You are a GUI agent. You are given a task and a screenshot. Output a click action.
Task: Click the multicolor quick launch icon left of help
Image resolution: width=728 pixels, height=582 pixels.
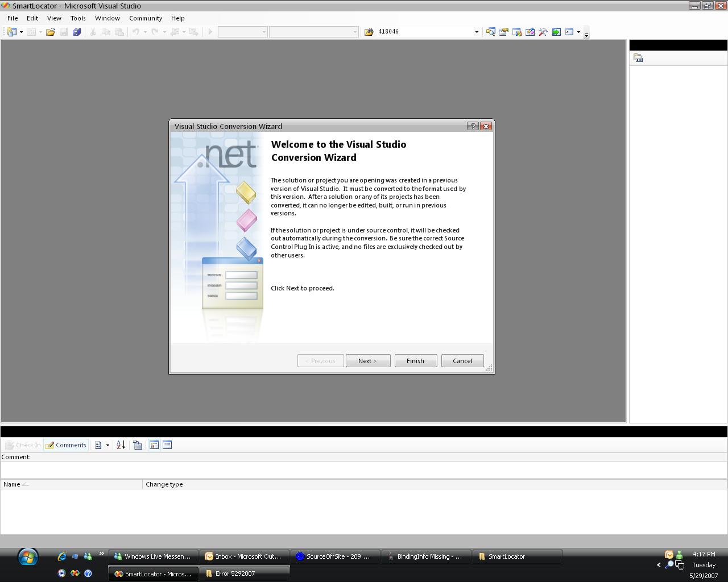point(75,573)
